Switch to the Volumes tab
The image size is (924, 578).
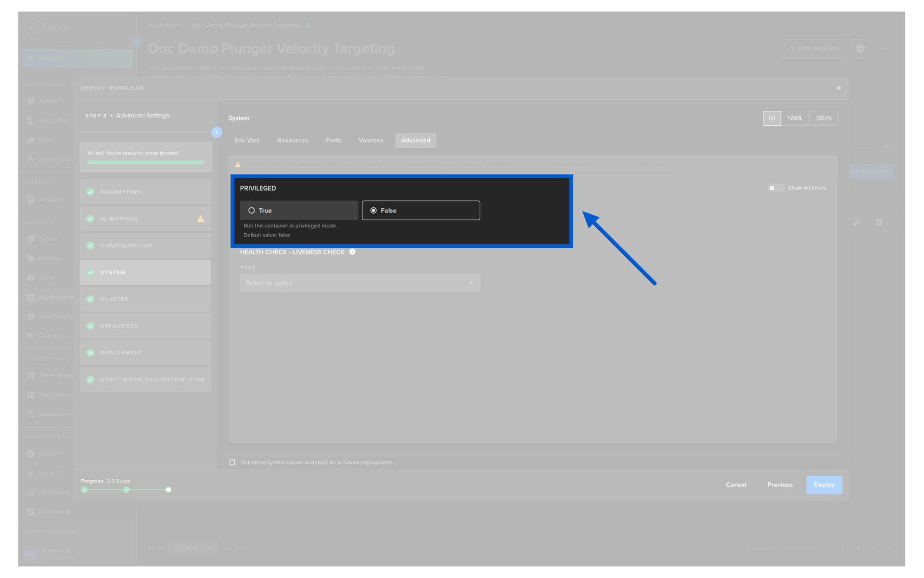pyautogui.click(x=371, y=141)
